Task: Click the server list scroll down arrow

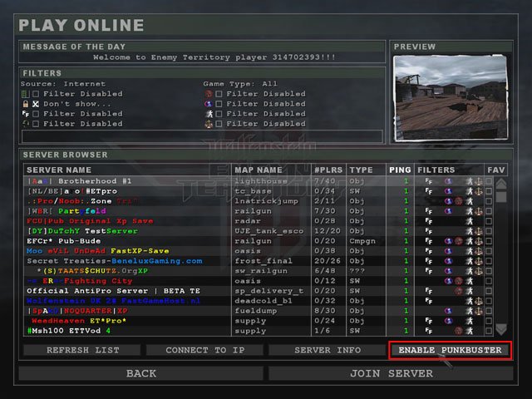Action: tap(501, 329)
